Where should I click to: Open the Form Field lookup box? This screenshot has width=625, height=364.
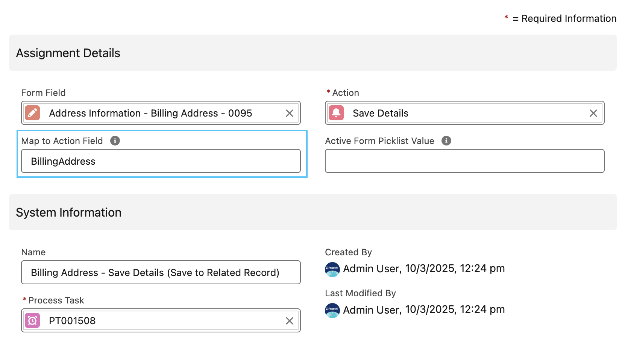click(x=161, y=113)
